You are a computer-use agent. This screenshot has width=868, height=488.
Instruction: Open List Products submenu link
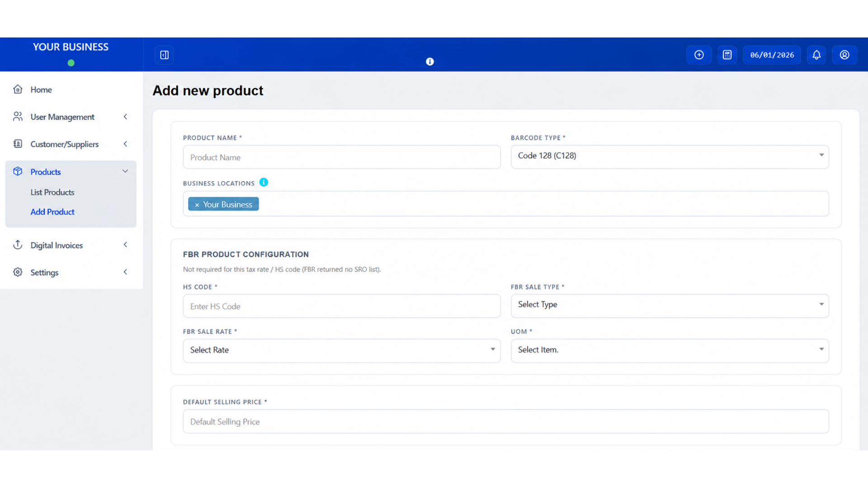52,192
